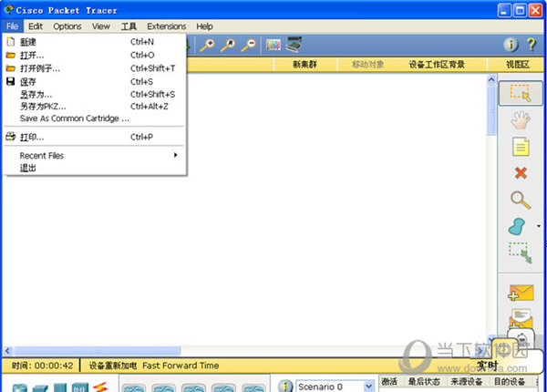Click the zoom reset magnifier icon
This screenshot has width=547, height=392.
tap(228, 45)
